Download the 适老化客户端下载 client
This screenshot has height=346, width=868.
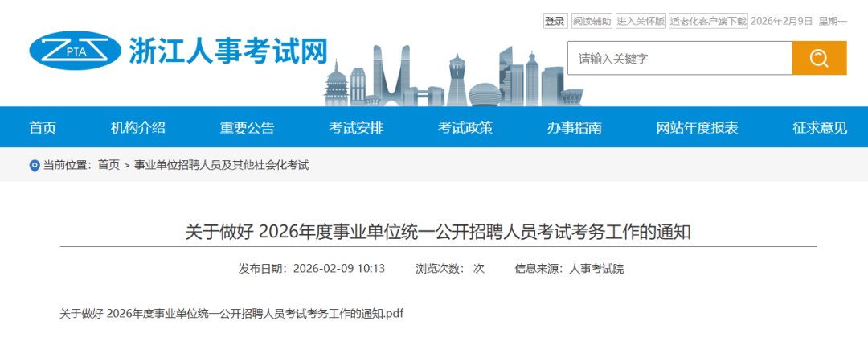click(x=708, y=22)
